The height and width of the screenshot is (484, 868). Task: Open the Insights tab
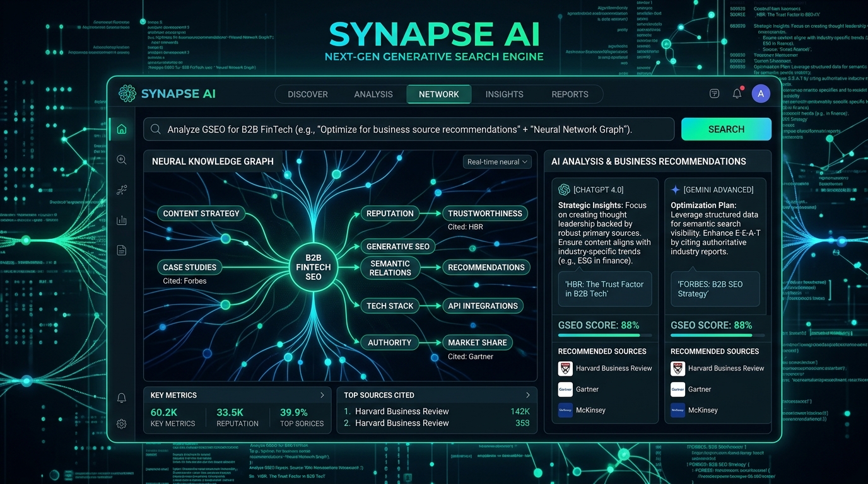505,95
